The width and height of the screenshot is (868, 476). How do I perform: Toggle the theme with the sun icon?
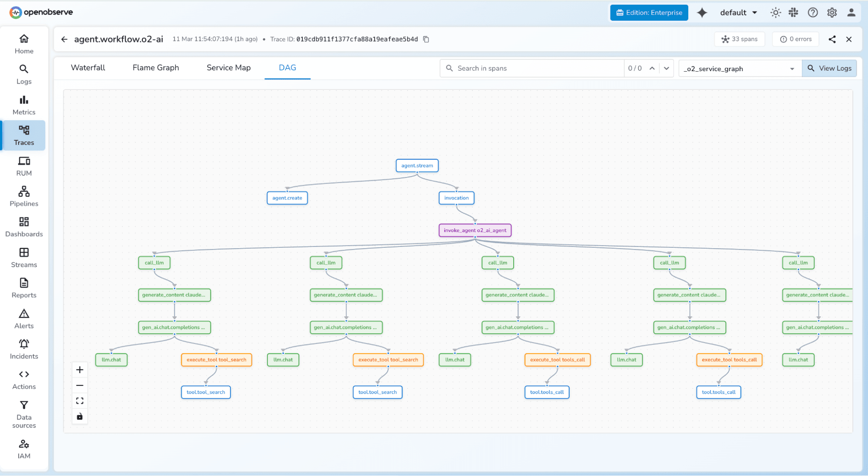776,13
